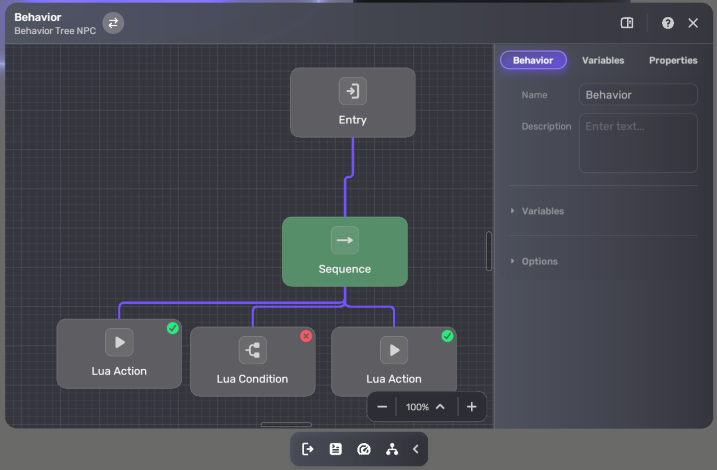Open the gauge icon in bottom toolbar
This screenshot has height=470, width=717.
(364, 449)
